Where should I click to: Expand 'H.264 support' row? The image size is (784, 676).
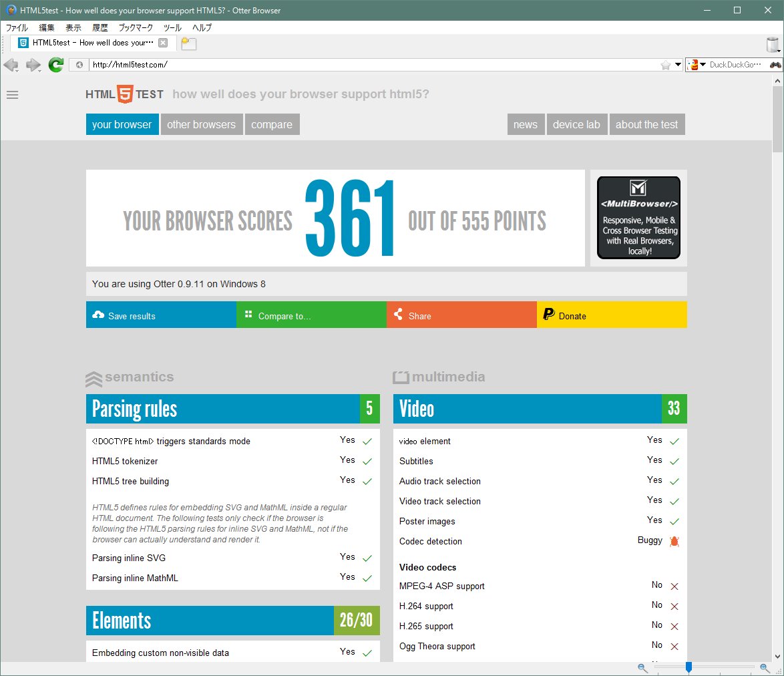click(x=540, y=606)
